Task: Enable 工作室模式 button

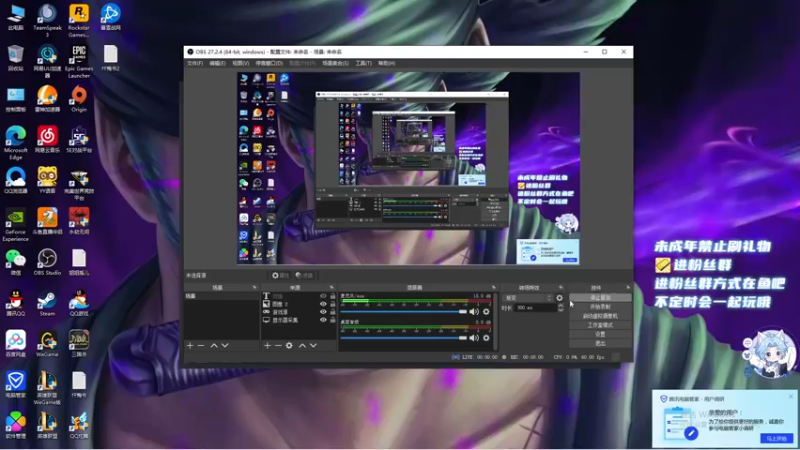Action: (x=600, y=325)
